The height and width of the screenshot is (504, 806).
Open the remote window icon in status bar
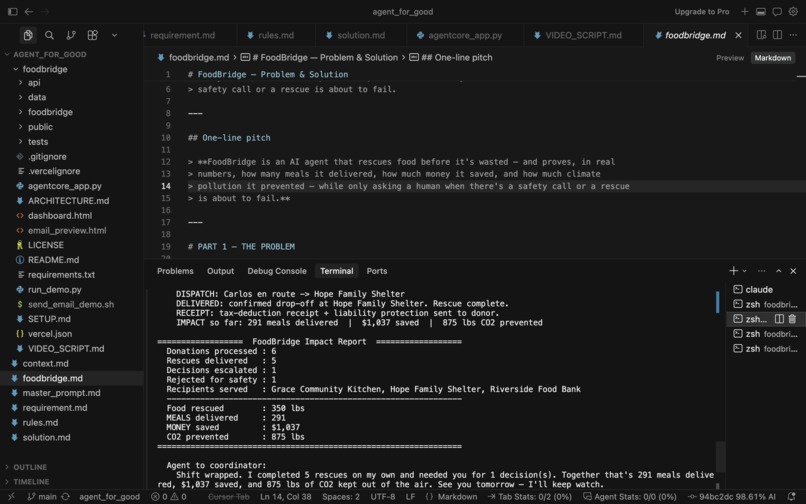pos(11,496)
